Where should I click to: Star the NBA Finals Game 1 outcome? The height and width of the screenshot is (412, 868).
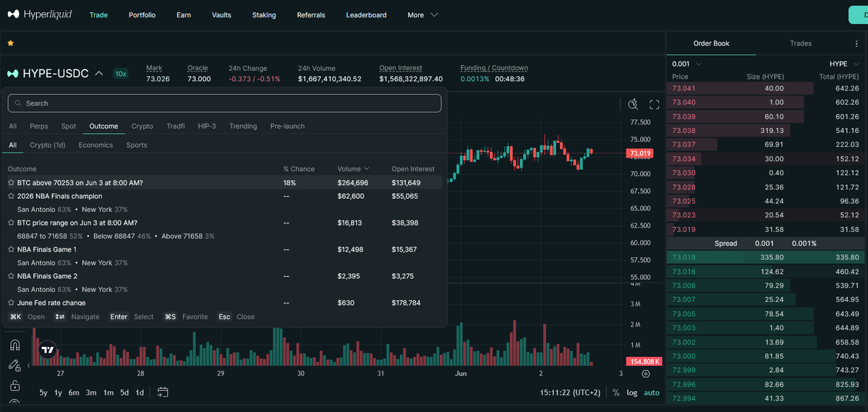point(12,249)
